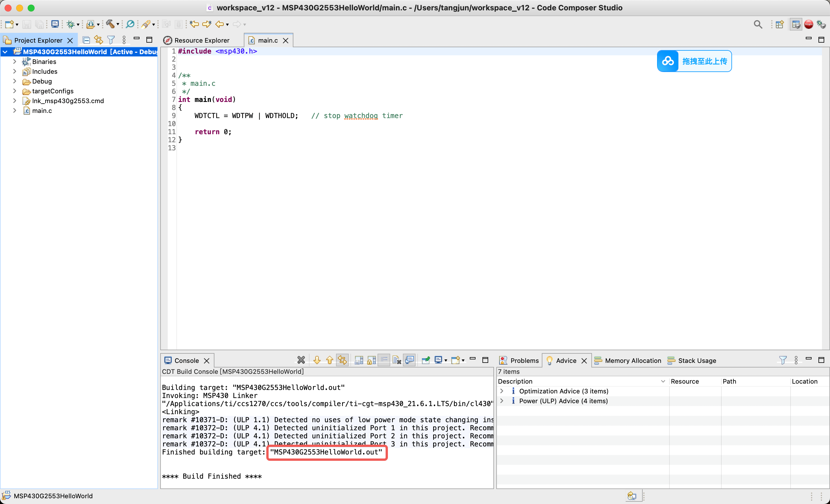Expand the Binaries folder
Screen dimensions: 830x504
pyautogui.click(x=14, y=62)
